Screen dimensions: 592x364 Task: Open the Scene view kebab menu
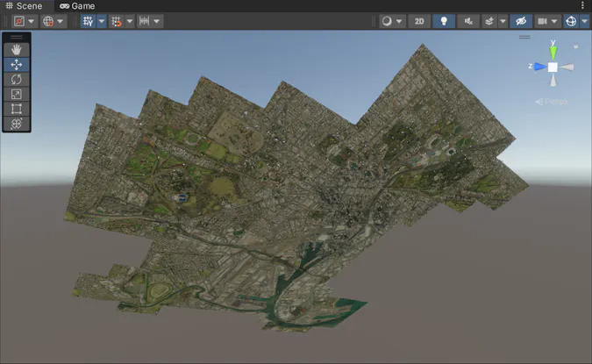coord(582,5)
